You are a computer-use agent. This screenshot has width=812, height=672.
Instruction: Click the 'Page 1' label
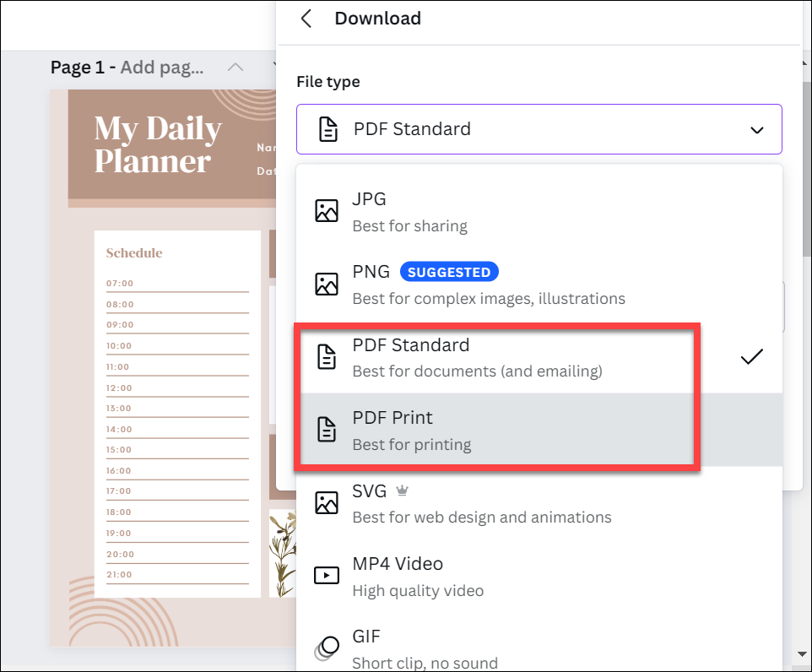78,68
